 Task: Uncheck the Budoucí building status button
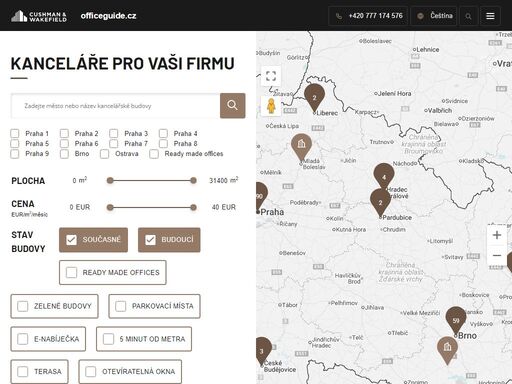click(169, 240)
